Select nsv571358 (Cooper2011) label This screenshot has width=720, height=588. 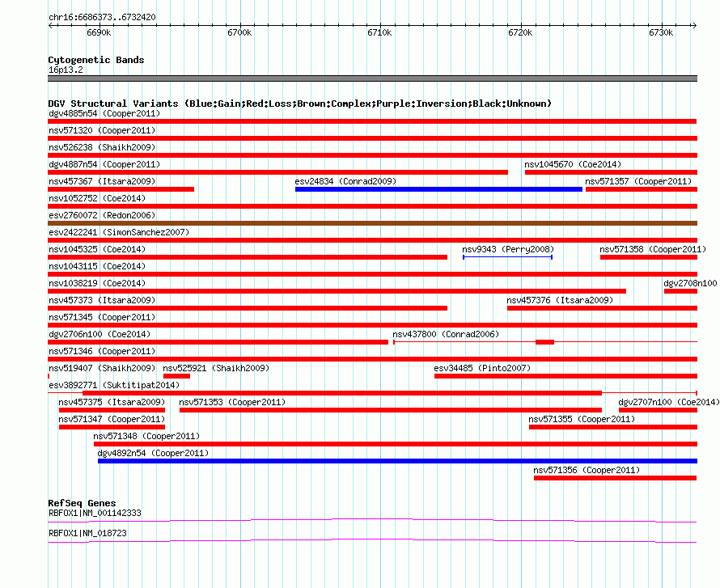click(x=653, y=249)
